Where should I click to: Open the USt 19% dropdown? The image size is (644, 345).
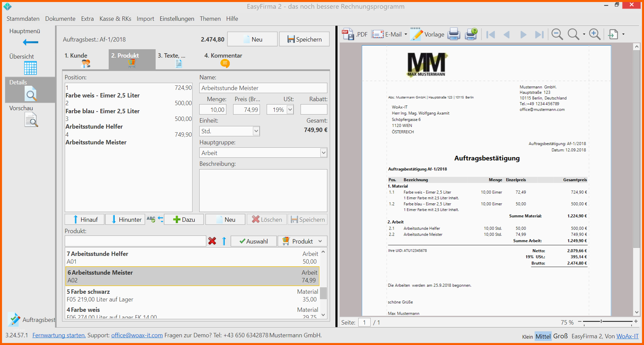290,110
